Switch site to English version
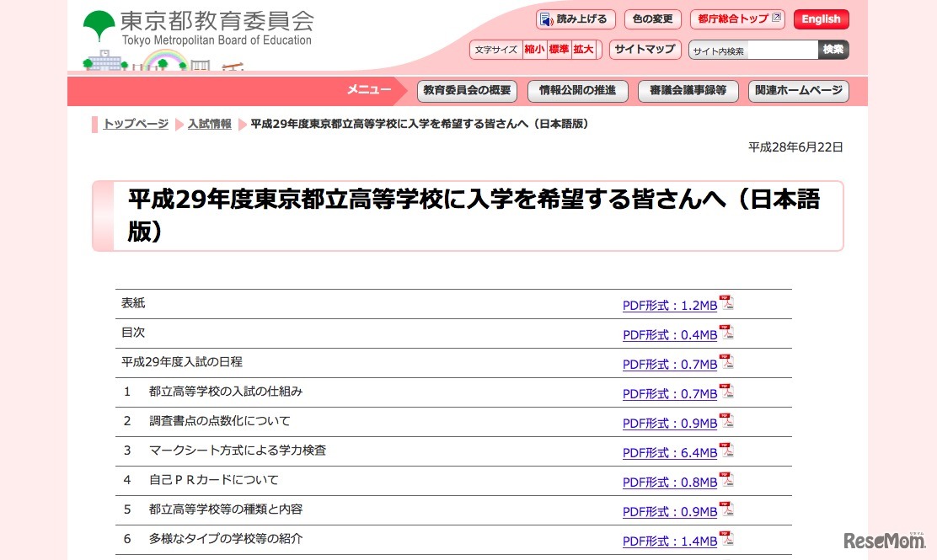This screenshot has width=937, height=560. (821, 19)
